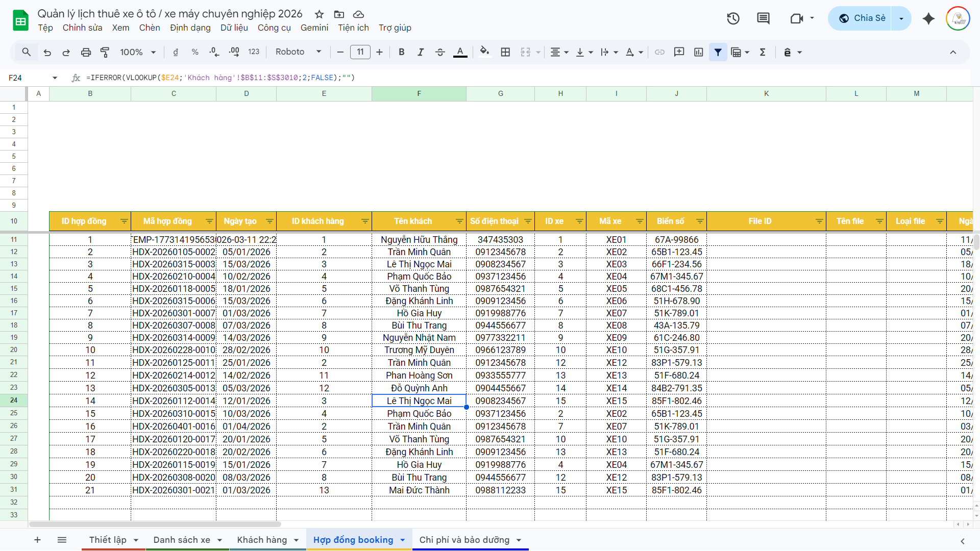Switch to the Danh sách xe sheet tab
Viewport: 980px width, 551px height.
(182, 540)
